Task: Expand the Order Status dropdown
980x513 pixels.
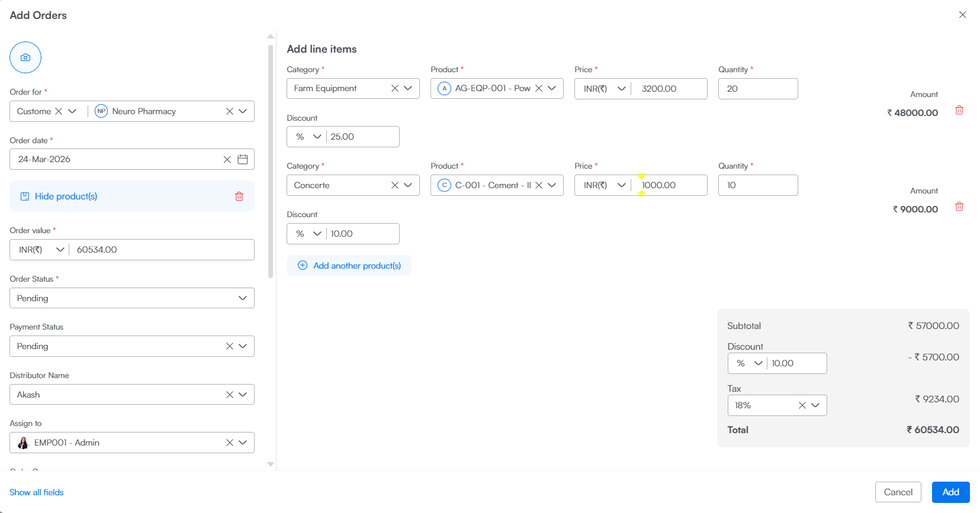Action: pos(242,298)
